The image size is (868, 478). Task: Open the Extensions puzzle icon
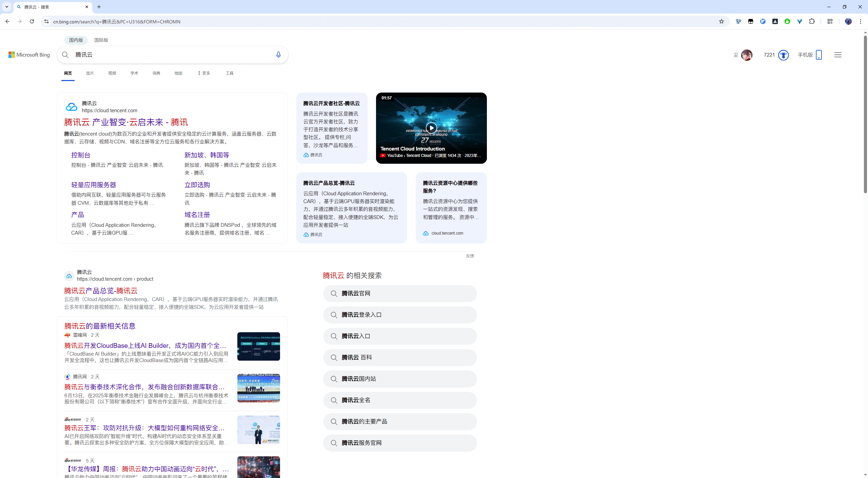[812, 21]
